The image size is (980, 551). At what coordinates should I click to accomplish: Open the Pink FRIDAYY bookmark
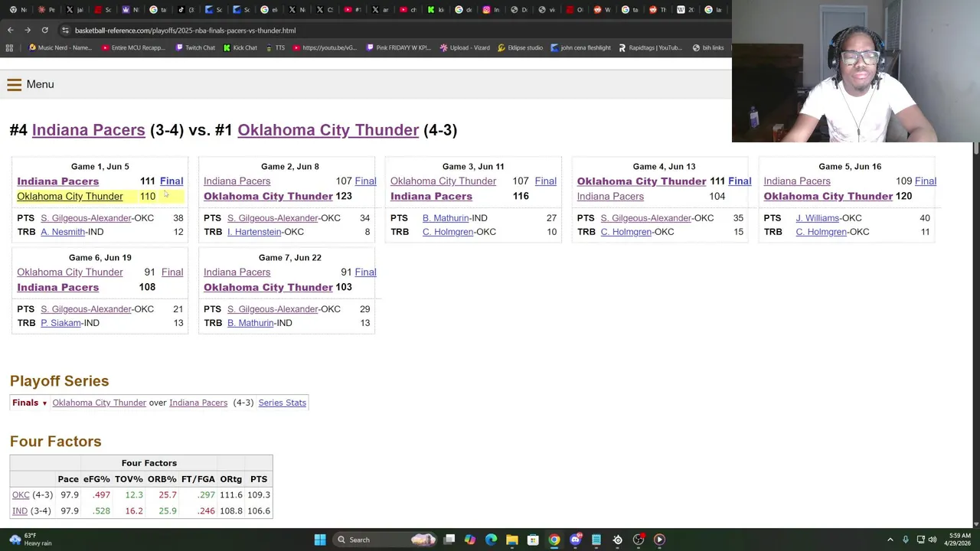398,47
